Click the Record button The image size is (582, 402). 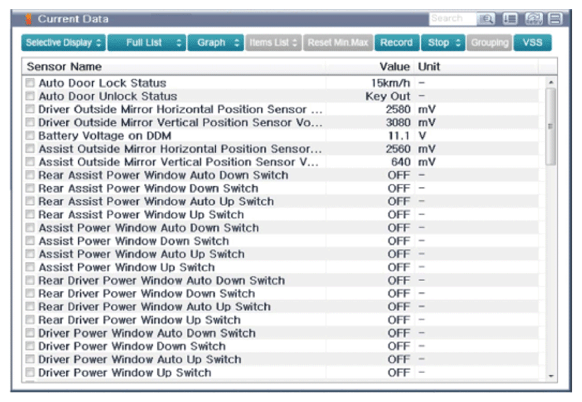tap(397, 43)
